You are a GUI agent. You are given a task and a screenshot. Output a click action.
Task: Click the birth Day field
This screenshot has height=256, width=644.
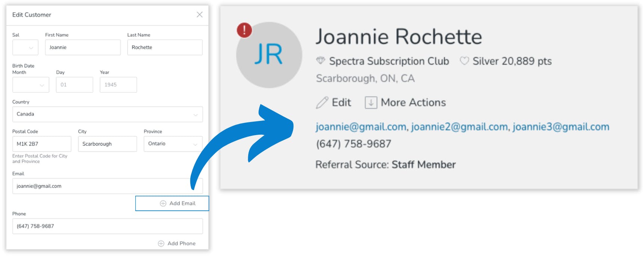point(74,85)
